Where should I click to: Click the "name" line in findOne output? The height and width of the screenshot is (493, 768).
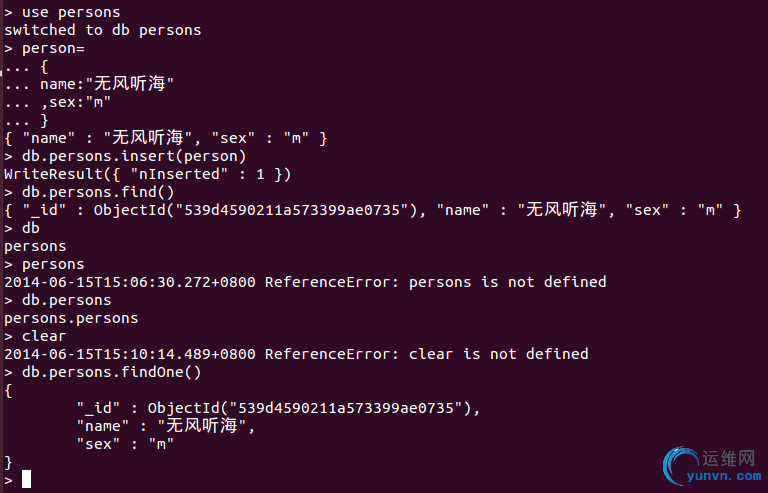coord(166,426)
